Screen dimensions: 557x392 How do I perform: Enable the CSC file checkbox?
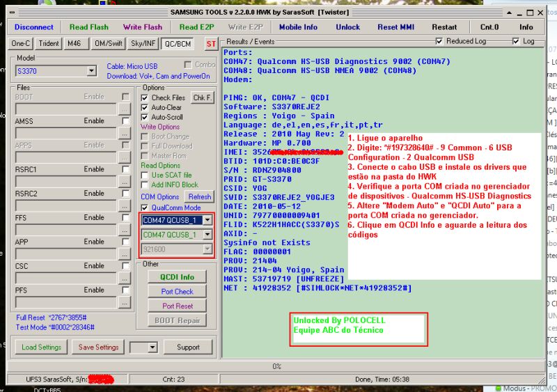pos(125,266)
